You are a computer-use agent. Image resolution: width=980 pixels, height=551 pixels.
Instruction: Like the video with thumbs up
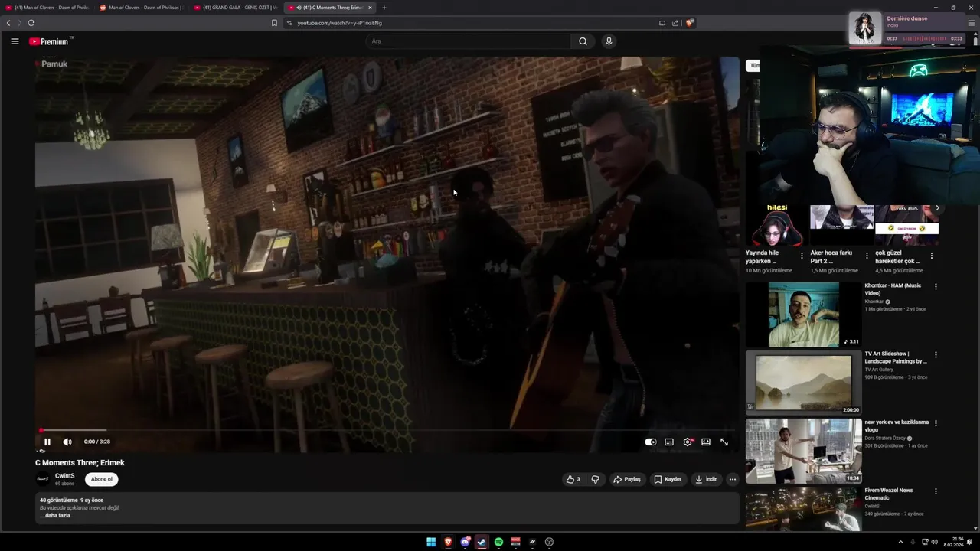click(573, 479)
